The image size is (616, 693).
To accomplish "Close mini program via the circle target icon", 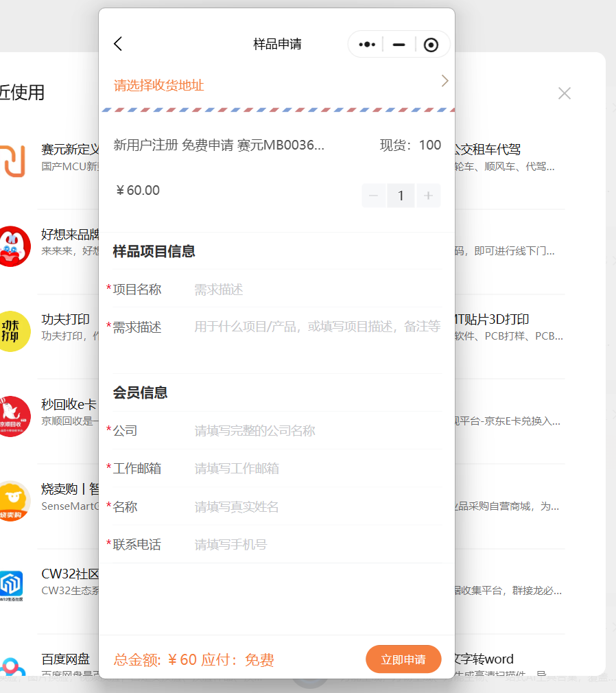I will coord(431,45).
